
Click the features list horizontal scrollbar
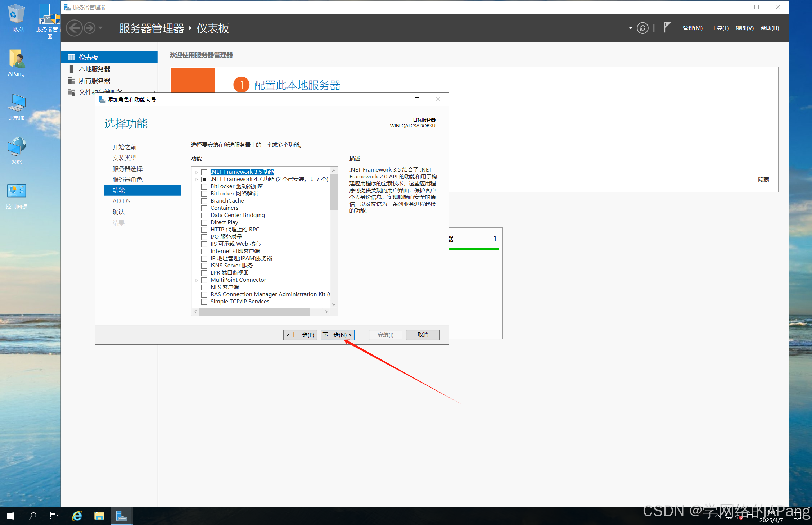[x=254, y=312]
